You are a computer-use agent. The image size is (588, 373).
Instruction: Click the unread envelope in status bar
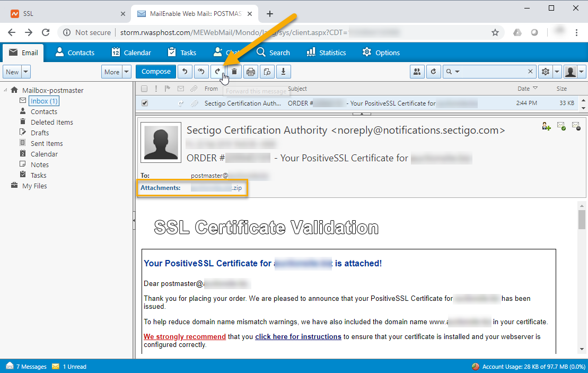tap(56, 366)
